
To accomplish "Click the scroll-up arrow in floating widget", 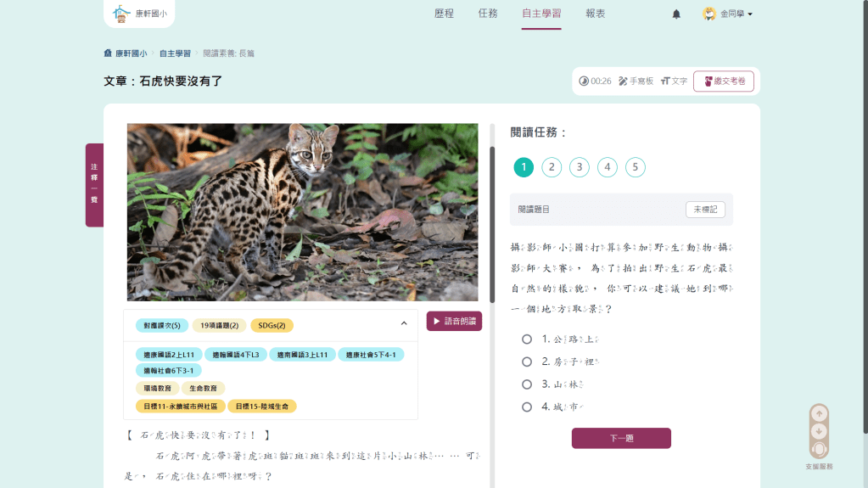I will pyautogui.click(x=819, y=414).
